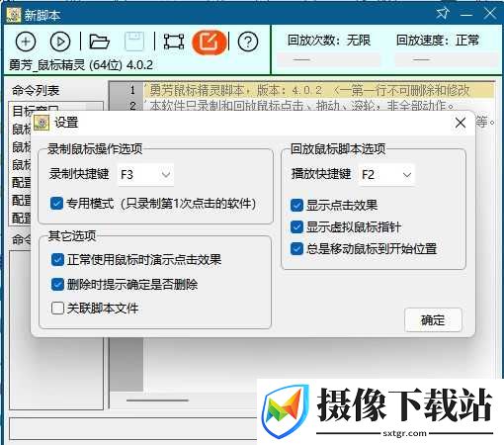Uncheck 删除时提示确定是否删除 option

click(57, 284)
